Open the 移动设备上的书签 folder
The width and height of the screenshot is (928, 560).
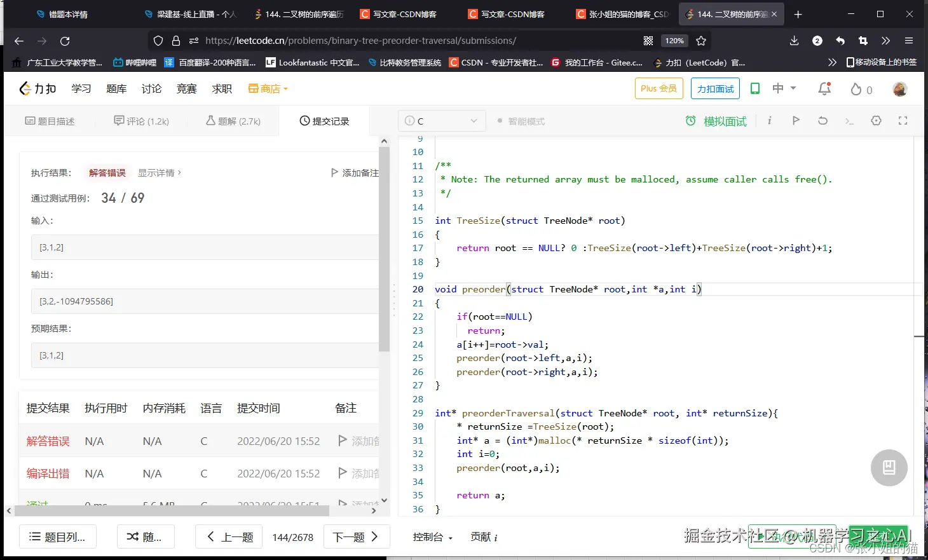point(882,62)
